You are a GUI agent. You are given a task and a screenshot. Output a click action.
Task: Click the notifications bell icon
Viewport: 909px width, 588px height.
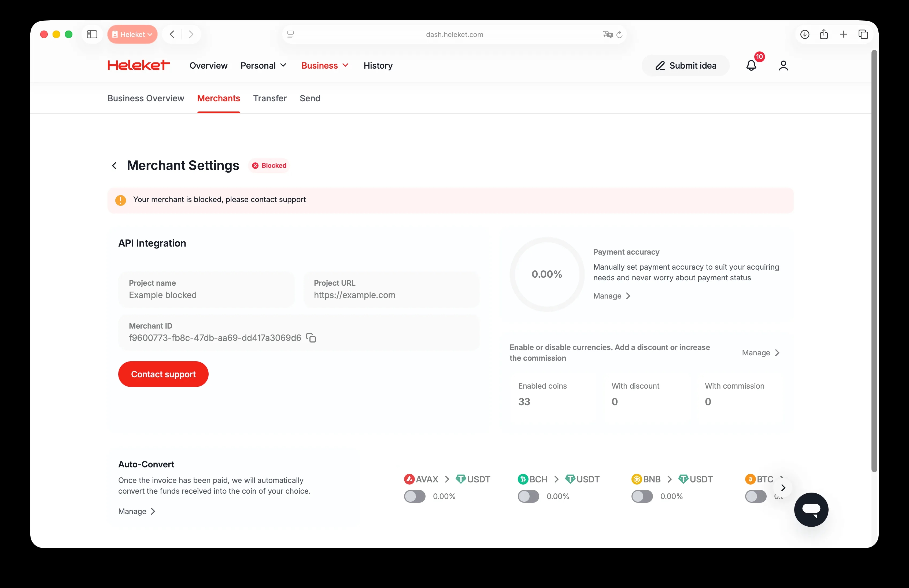tap(752, 65)
